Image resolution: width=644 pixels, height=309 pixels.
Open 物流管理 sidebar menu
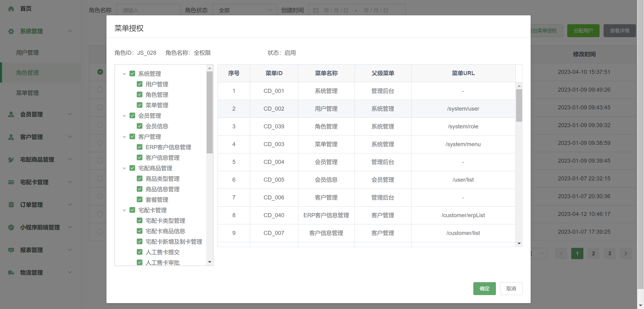(31, 272)
